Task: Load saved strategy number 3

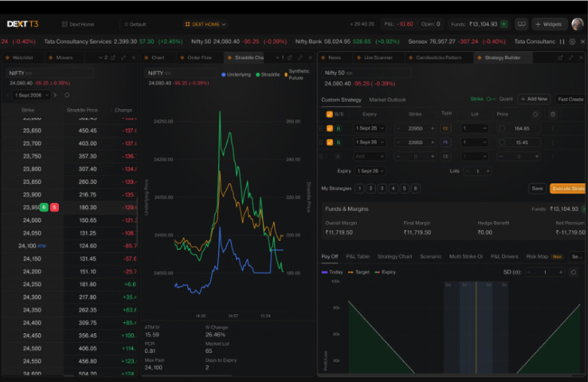Action: pyautogui.click(x=382, y=188)
